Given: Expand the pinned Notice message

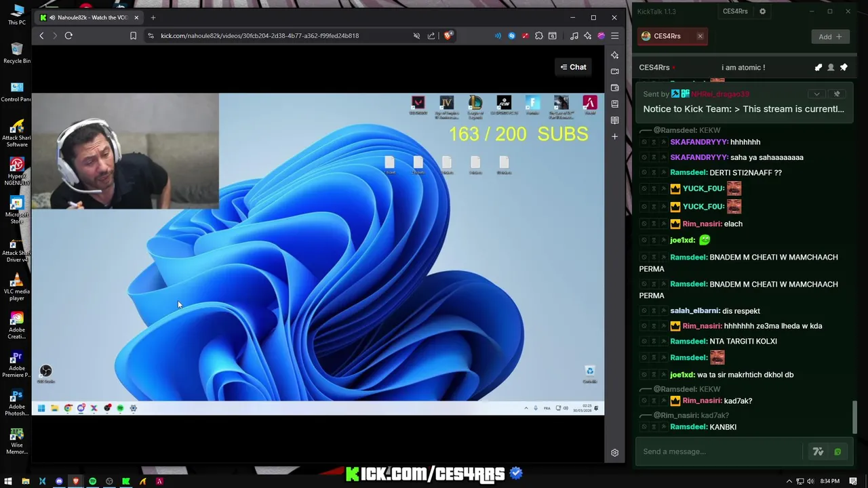Looking at the screenshot, I should tap(816, 94).
